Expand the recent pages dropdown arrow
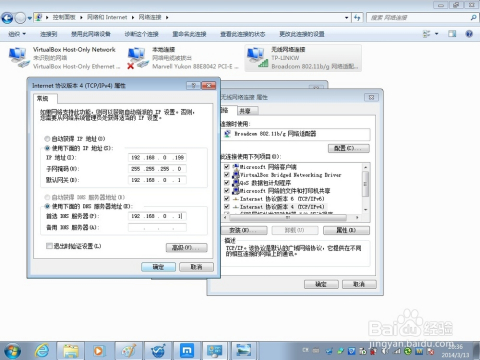 (x=30, y=18)
